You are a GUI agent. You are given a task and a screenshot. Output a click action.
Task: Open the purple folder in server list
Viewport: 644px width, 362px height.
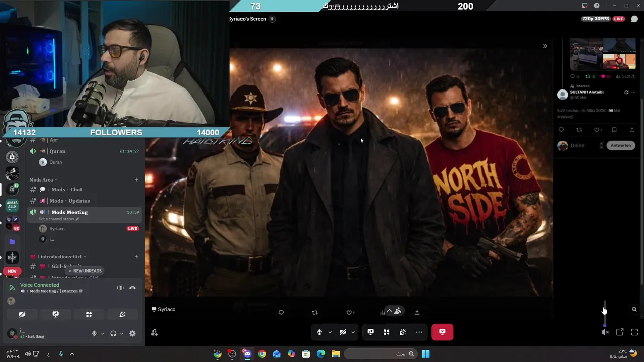point(12,242)
